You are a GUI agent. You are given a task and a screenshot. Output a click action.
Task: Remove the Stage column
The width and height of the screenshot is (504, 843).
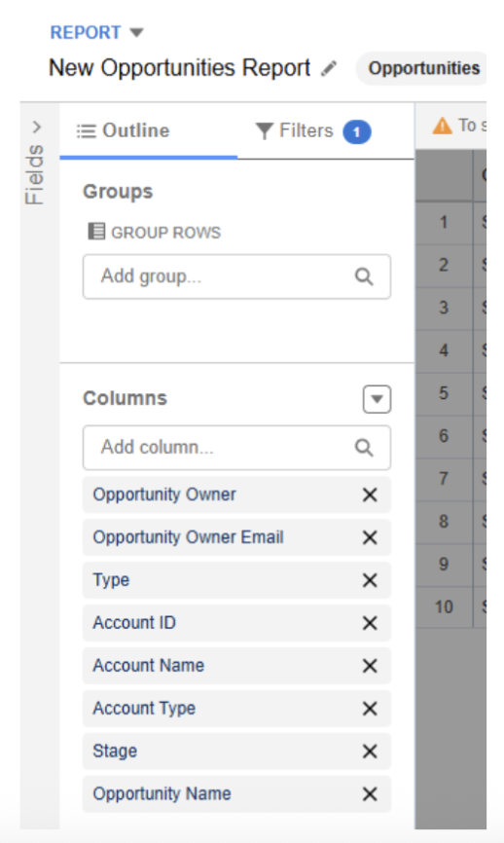pos(370,751)
